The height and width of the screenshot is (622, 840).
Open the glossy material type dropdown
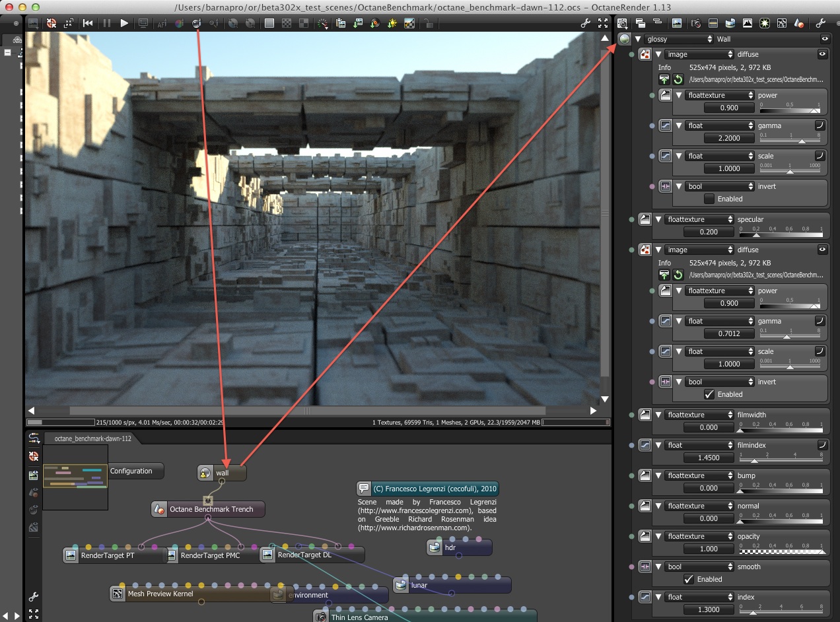pyautogui.click(x=679, y=39)
